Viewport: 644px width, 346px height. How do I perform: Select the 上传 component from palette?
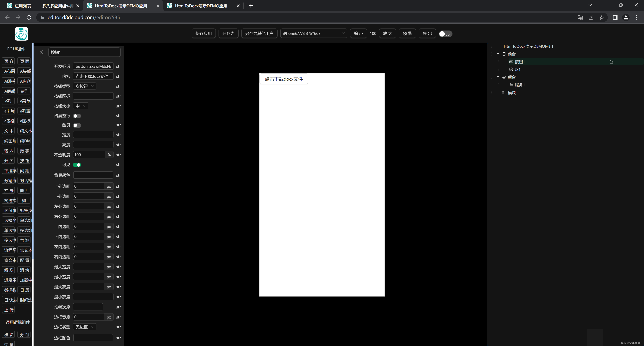tap(8, 310)
